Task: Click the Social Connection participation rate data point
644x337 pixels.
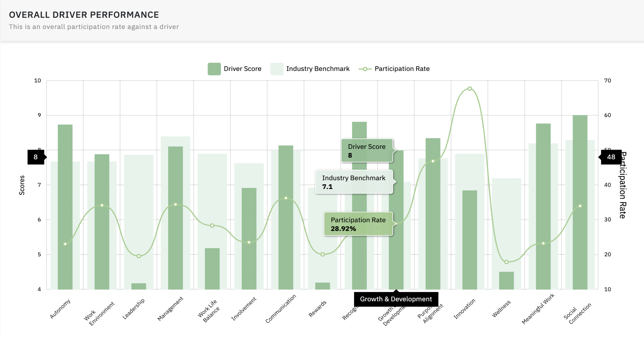Action: tap(580, 206)
